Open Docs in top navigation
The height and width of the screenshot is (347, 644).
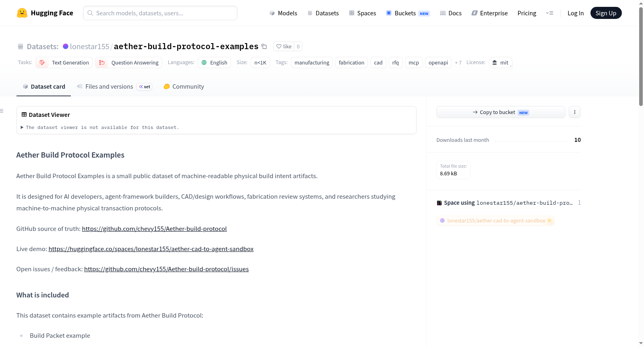[450, 13]
